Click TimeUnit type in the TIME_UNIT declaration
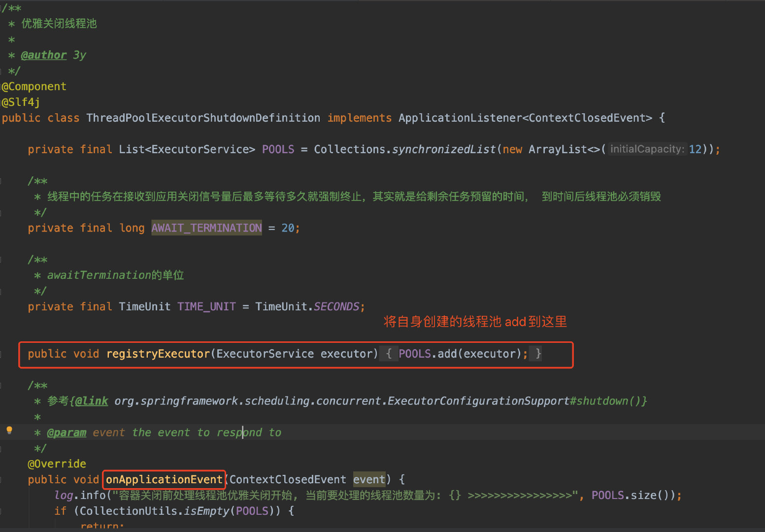Screen dimensions: 765x532 pos(144,306)
